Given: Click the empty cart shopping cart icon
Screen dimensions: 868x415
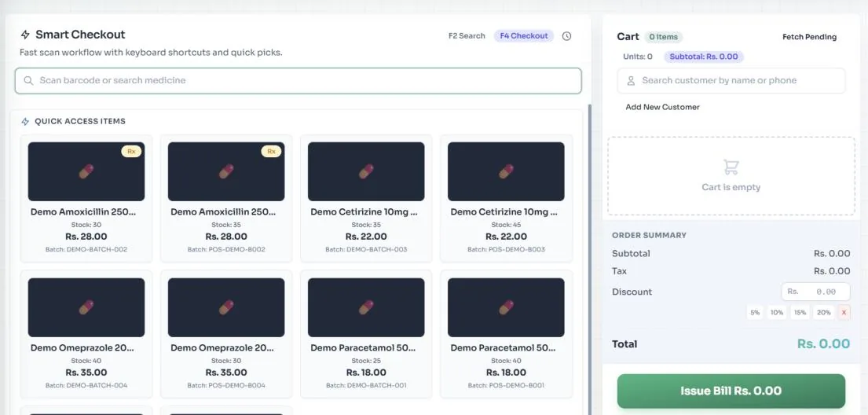Looking at the screenshot, I should tap(731, 167).
